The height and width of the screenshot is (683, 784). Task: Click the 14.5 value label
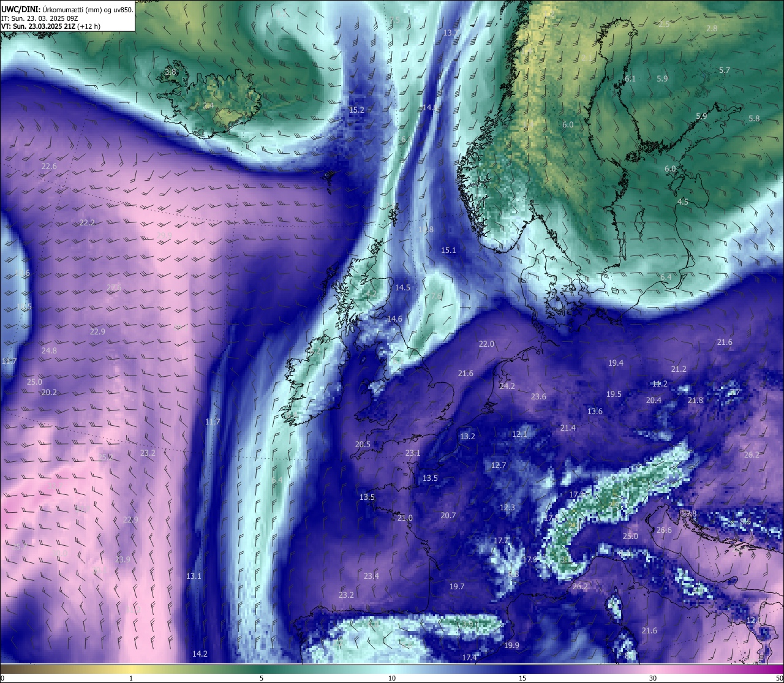point(402,287)
